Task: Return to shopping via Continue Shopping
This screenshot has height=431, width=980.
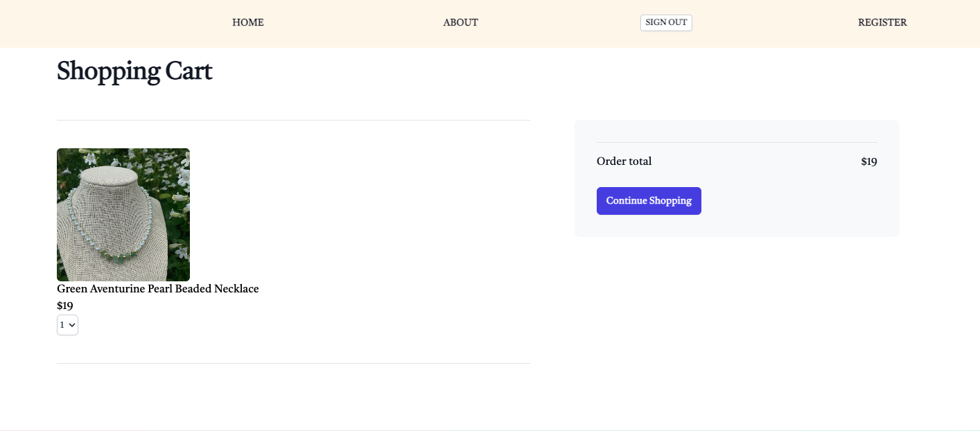Action: (648, 200)
